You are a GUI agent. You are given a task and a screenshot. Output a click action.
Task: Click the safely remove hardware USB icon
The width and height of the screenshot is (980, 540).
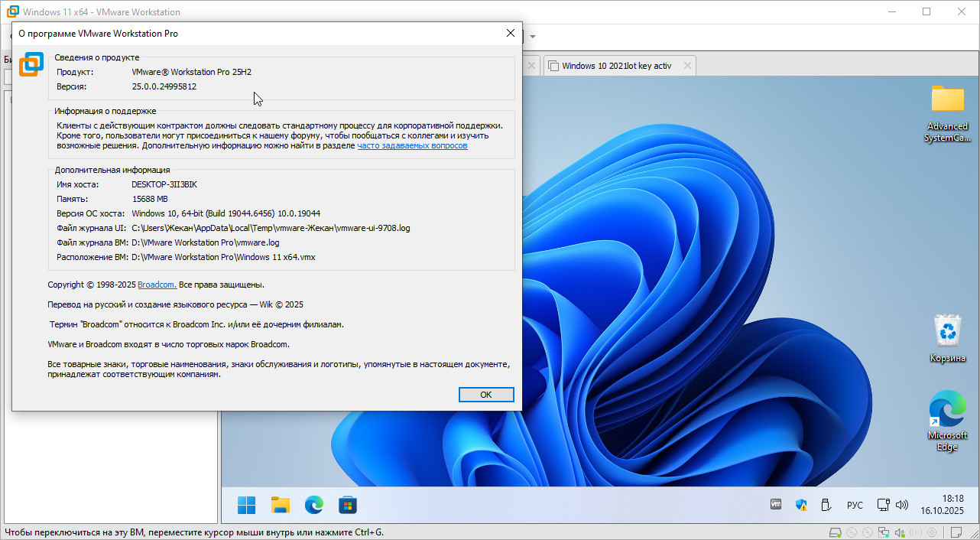tap(826, 505)
